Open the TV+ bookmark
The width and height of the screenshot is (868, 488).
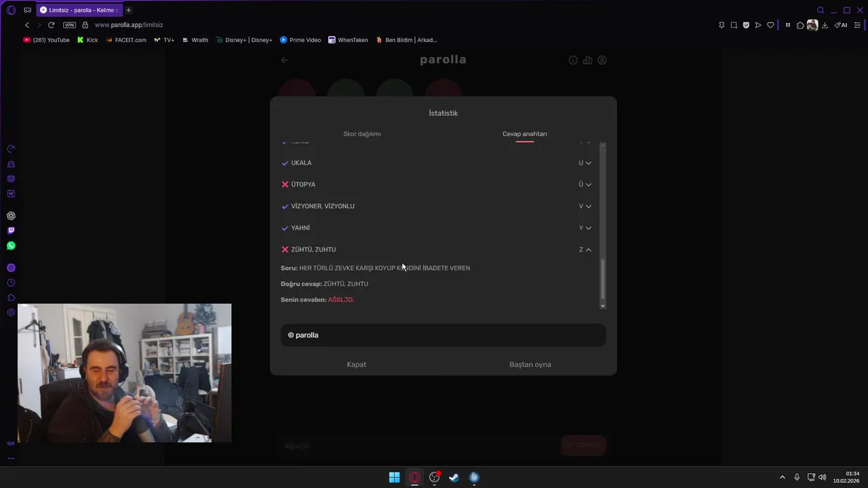point(164,40)
